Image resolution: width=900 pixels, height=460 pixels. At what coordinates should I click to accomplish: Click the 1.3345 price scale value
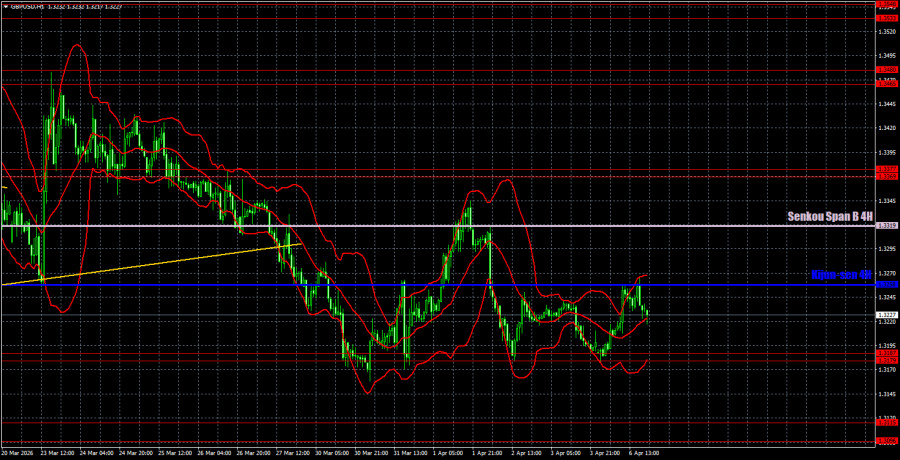tap(887, 201)
